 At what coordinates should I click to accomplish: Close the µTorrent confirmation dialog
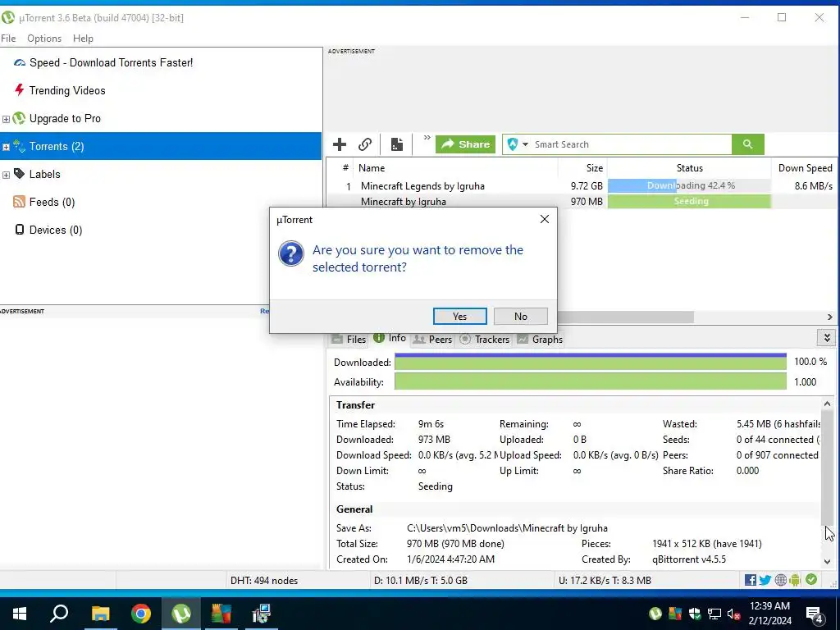point(545,219)
